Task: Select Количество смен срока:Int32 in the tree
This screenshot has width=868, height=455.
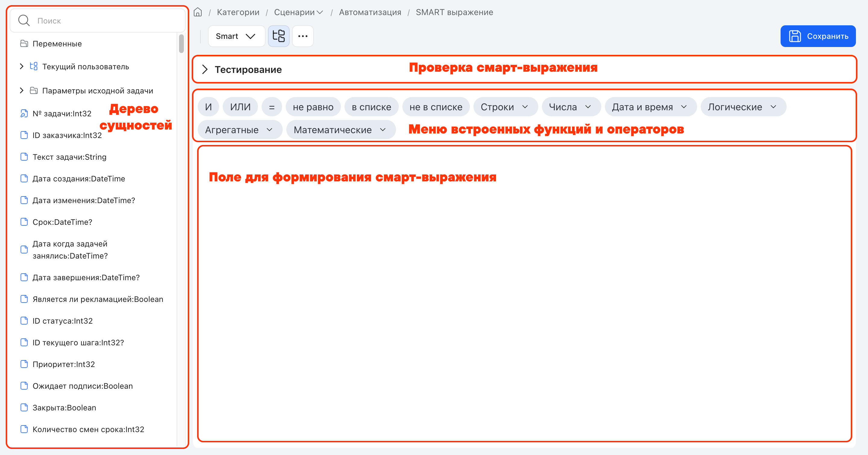Action: coord(88,429)
